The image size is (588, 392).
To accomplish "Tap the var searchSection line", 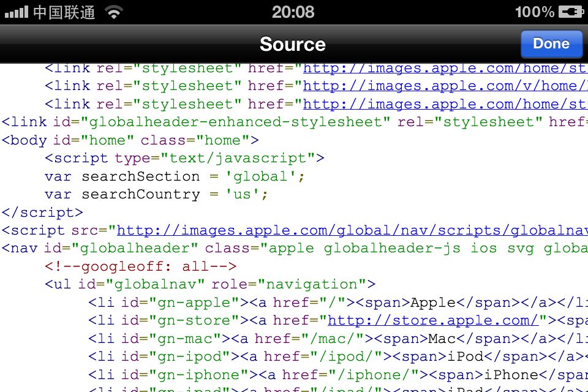I will [x=175, y=176].
